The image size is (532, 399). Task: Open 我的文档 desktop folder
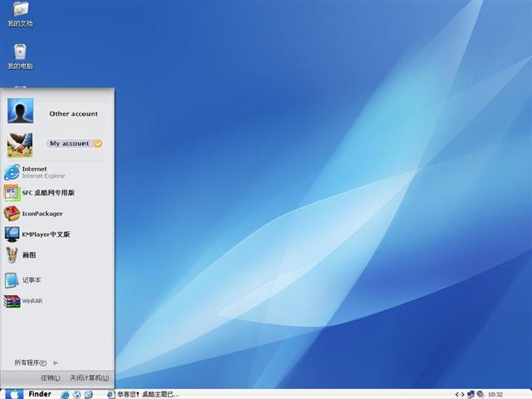point(20,11)
